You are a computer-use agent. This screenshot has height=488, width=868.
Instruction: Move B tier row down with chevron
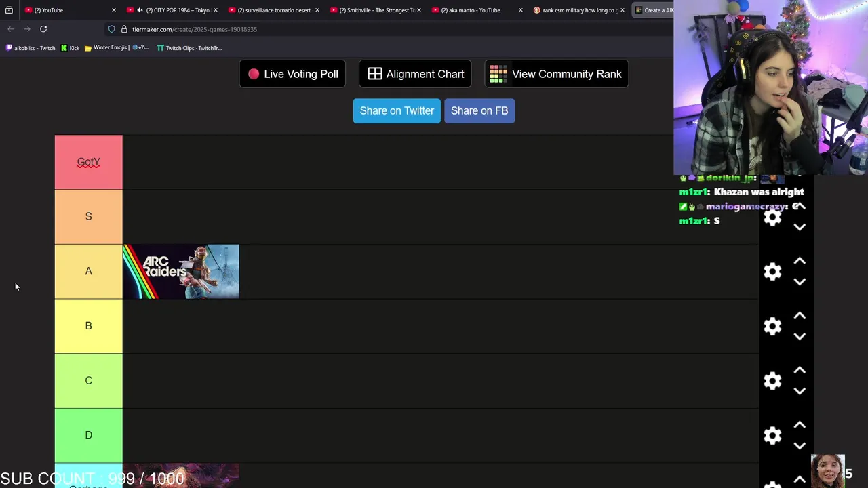[x=800, y=337]
